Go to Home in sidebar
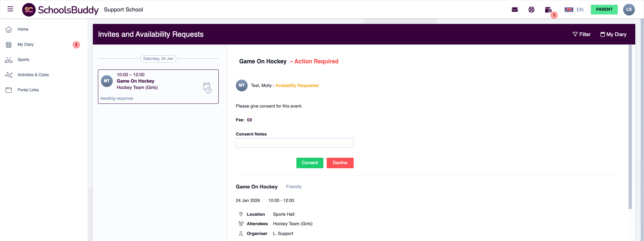Screen dimensions: 644x241 coord(23,29)
